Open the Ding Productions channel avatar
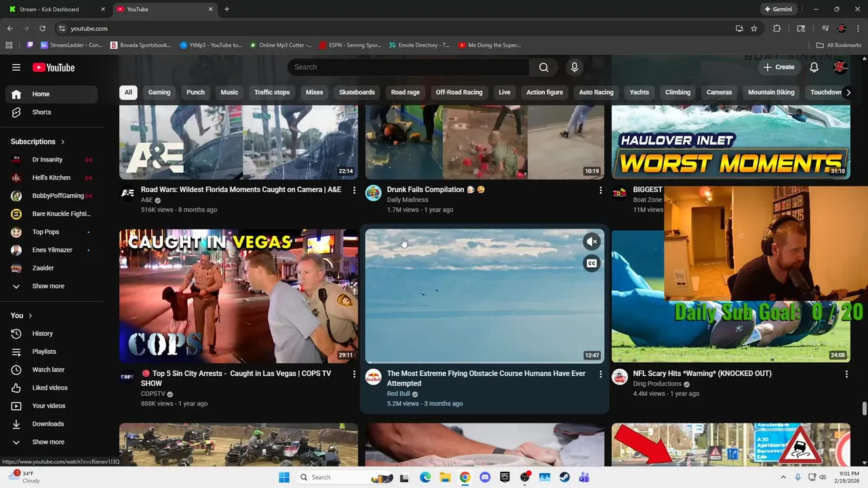 [x=620, y=377]
